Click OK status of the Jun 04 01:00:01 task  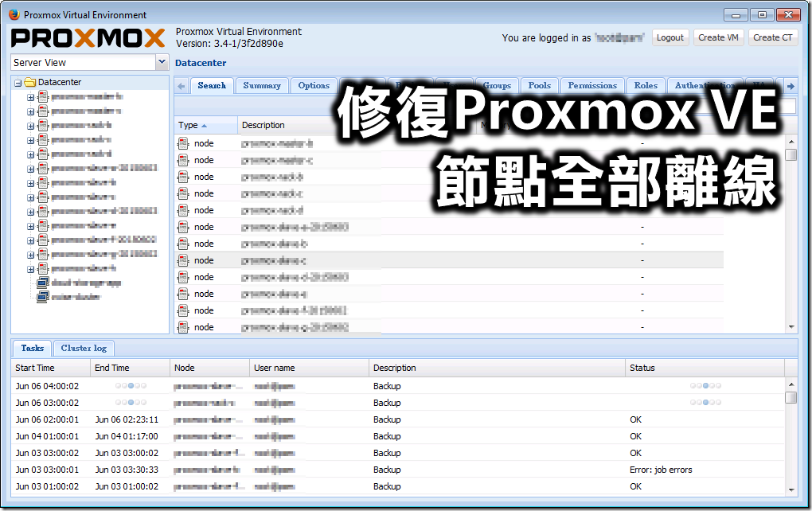coord(635,436)
